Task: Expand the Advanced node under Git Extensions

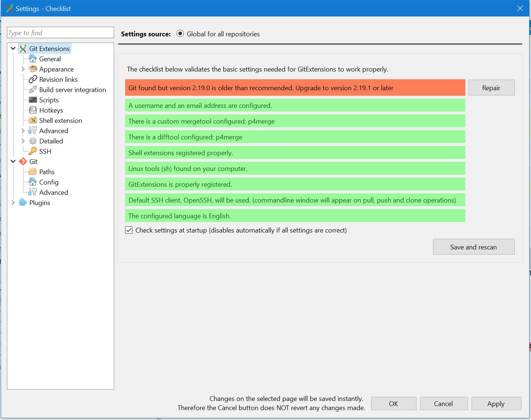Action: (x=23, y=131)
